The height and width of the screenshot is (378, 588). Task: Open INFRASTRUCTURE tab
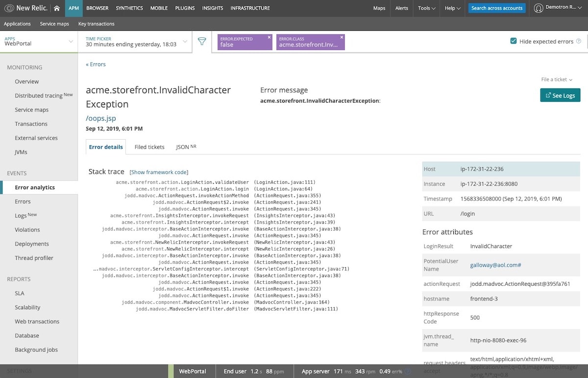point(250,8)
